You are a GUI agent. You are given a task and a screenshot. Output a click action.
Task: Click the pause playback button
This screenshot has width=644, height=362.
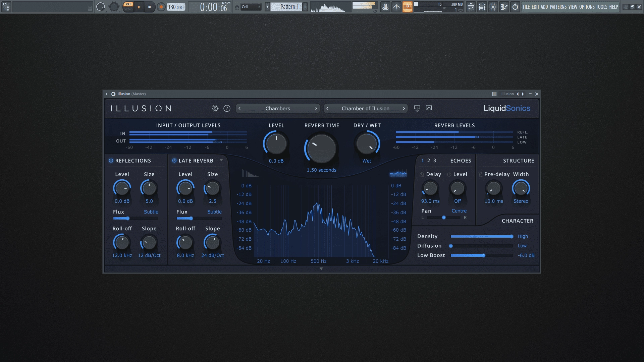[139, 7]
